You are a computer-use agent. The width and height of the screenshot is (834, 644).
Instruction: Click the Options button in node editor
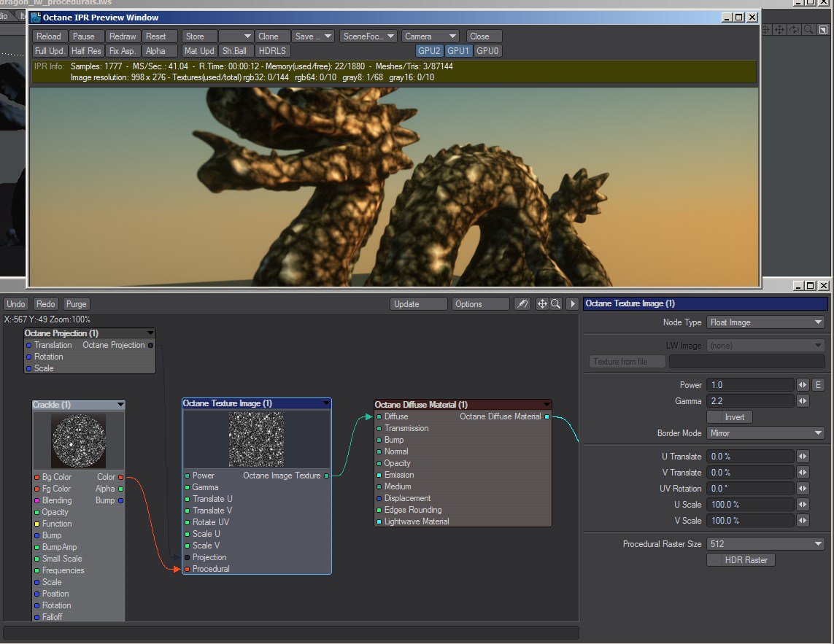coord(480,303)
